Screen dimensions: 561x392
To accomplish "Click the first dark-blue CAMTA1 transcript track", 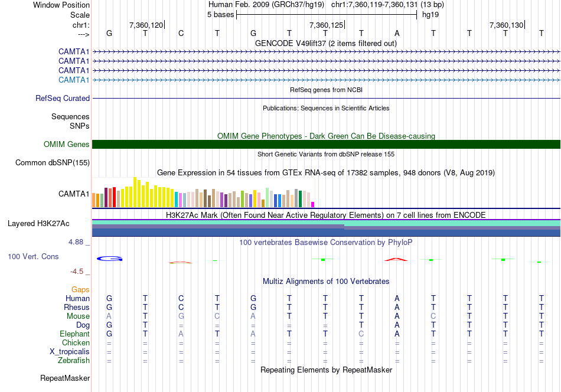I will coord(327,52).
